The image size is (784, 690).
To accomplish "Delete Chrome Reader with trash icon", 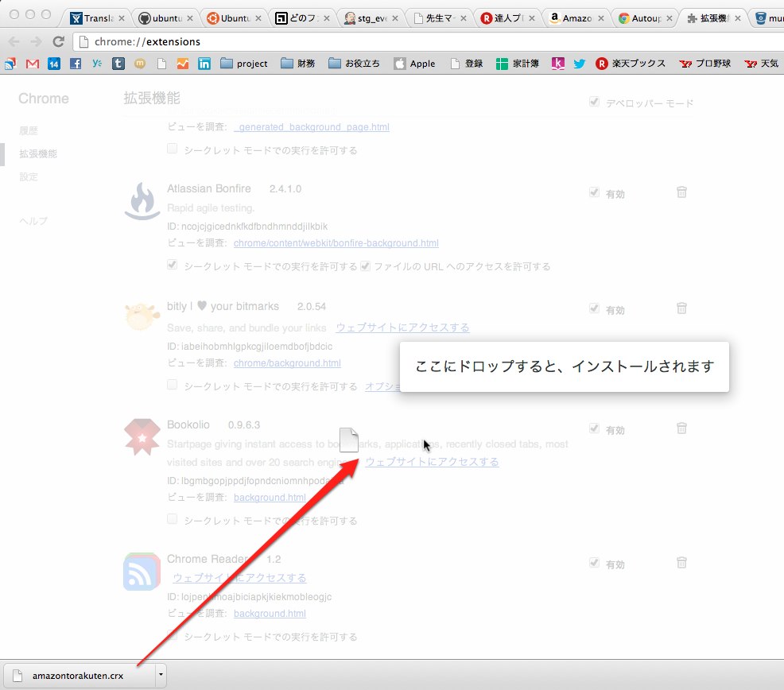I will tap(681, 563).
